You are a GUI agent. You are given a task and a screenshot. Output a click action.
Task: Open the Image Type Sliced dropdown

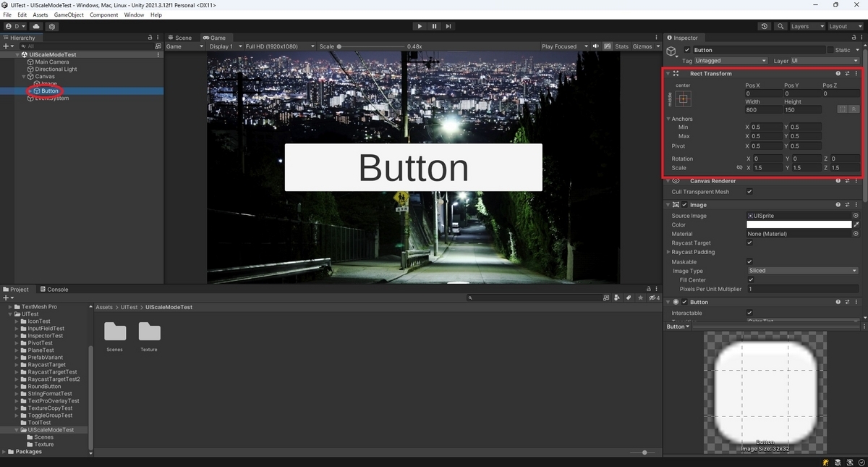click(x=802, y=271)
